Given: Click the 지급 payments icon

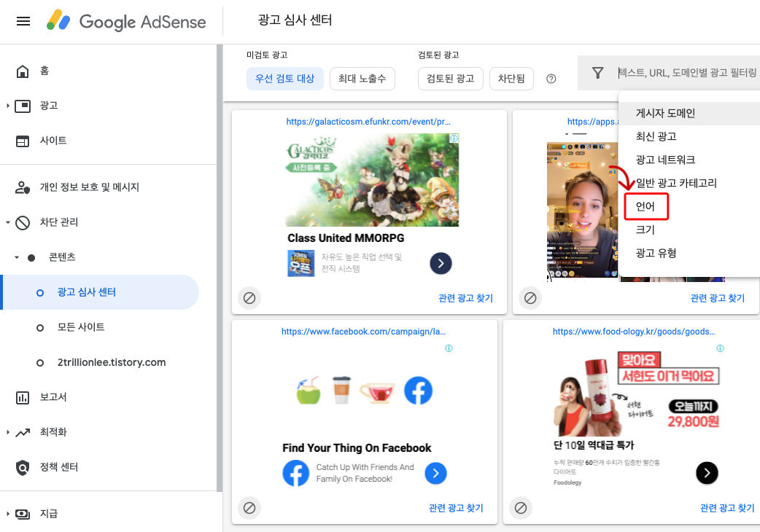Looking at the screenshot, I should [x=23, y=514].
